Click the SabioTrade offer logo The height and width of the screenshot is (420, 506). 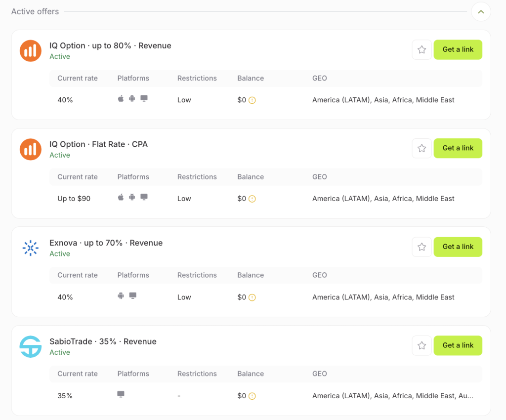[x=30, y=347]
